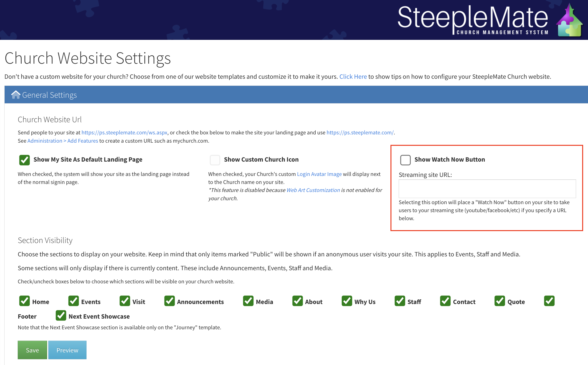Image resolution: width=588 pixels, height=365 pixels.
Task: Open the https://ps.steeplemate.com/ws.aspx link
Action: pyautogui.click(x=124, y=133)
